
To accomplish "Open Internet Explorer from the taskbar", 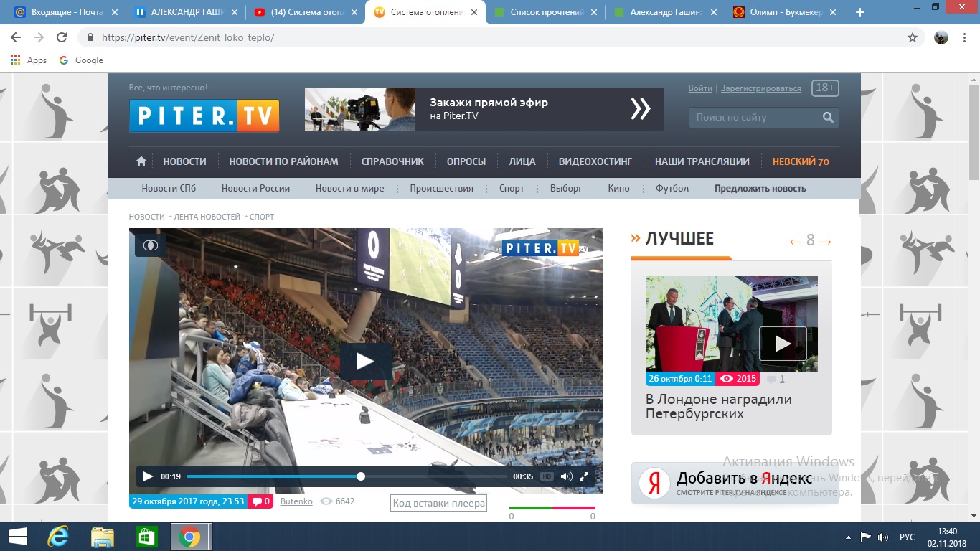I will pyautogui.click(x=57, y=537).
